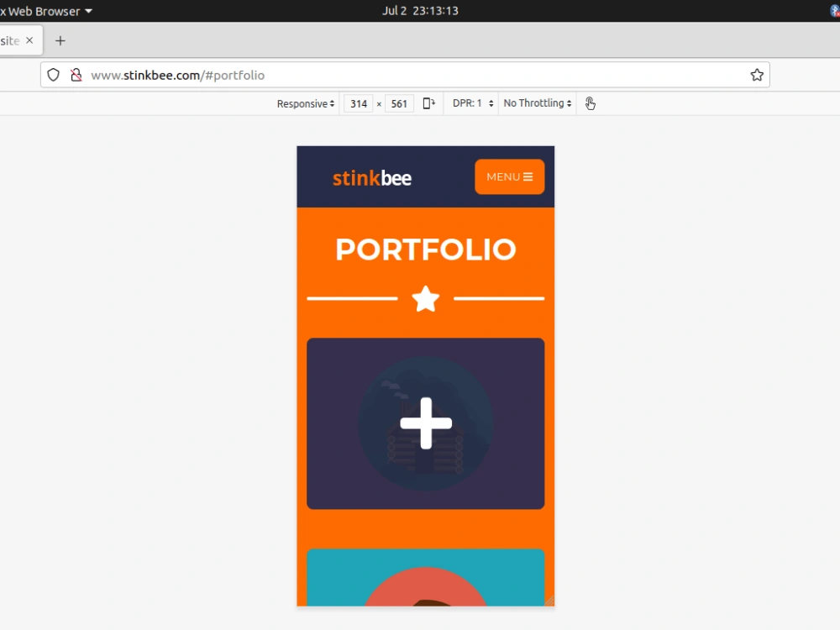
Task: Toggle touch simulation icon
Action: pyautogui.click(x=590, y=103)
